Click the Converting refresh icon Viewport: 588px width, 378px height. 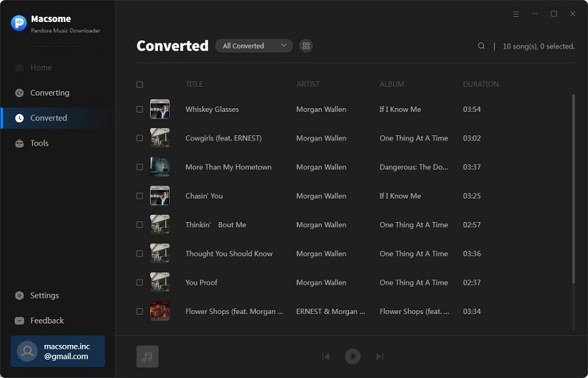tap(19, 93)
